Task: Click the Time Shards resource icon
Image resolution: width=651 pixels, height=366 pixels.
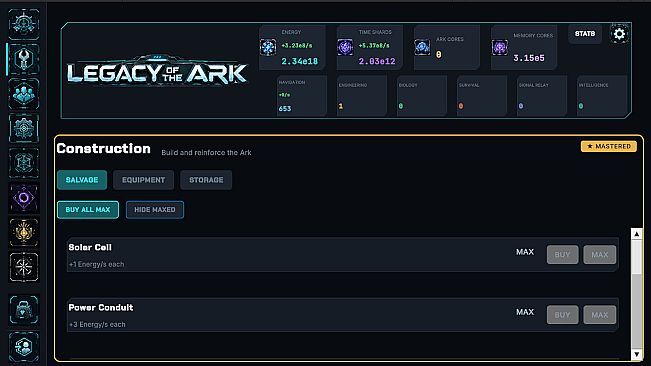Action: point(345,47)
